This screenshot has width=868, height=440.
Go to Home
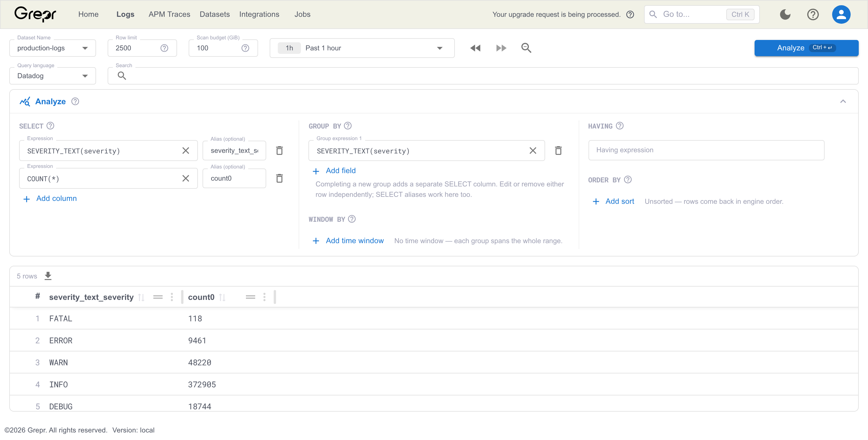coord(88,14)
